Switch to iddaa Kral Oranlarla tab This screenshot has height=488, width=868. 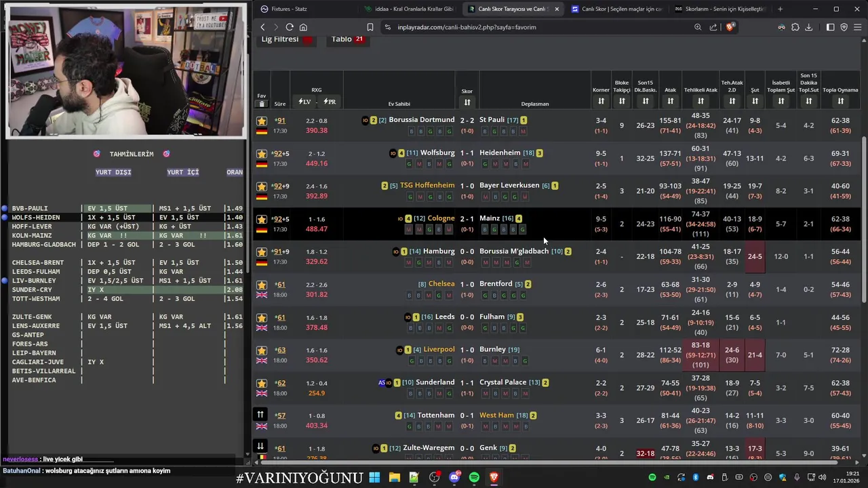[409, 9]
